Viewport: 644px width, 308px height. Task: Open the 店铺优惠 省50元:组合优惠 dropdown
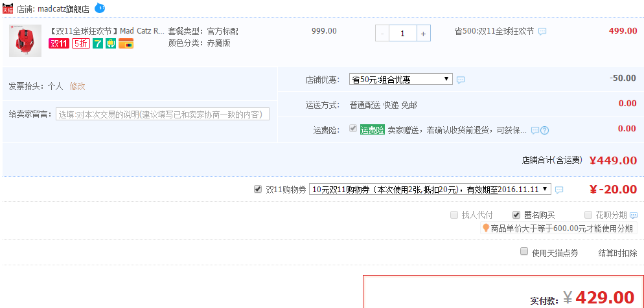pyautogui.click(x=401, y=79)
